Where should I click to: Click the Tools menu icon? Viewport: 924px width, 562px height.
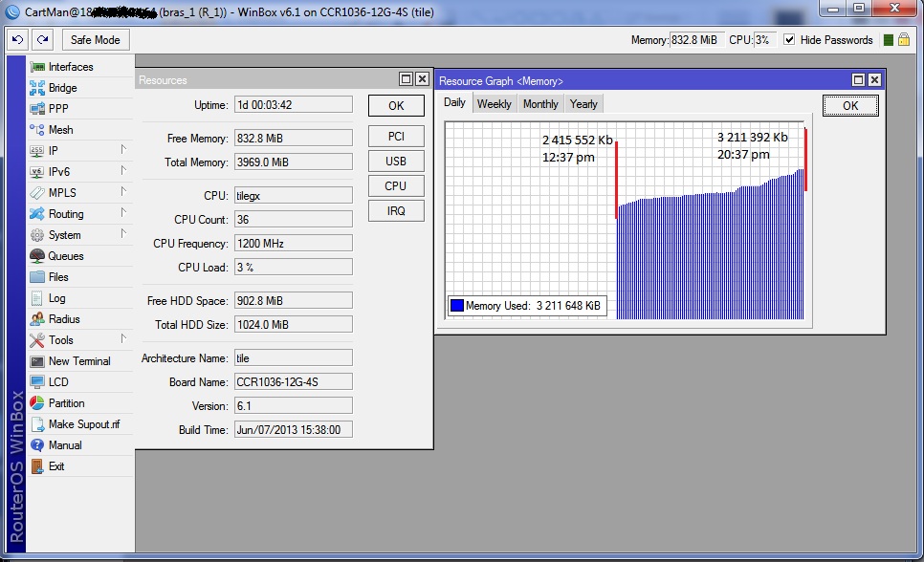point(37,340)
